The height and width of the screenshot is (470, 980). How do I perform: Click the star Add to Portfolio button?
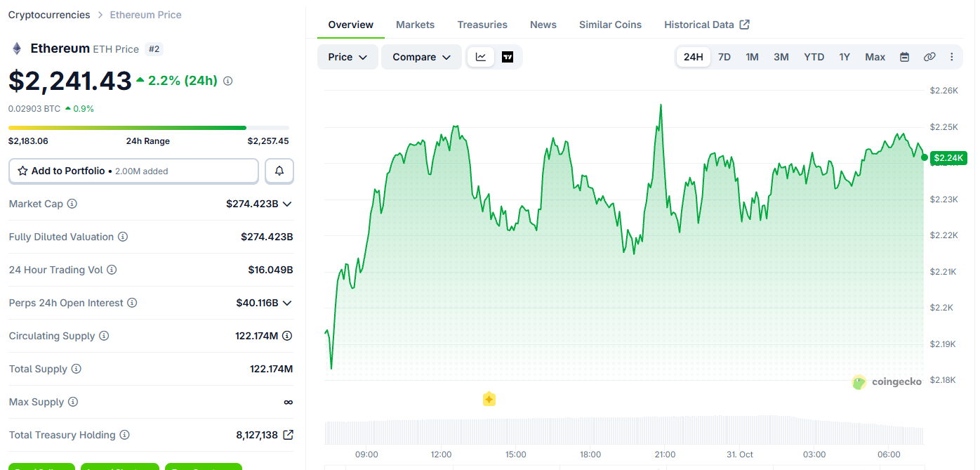[x=133, y=171]
